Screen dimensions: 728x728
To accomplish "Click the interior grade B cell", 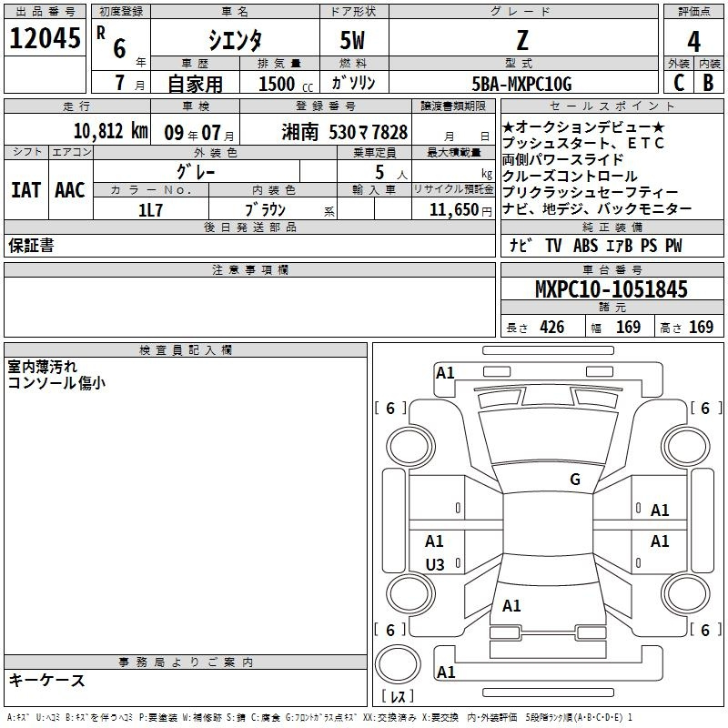I will pos(709,82).
